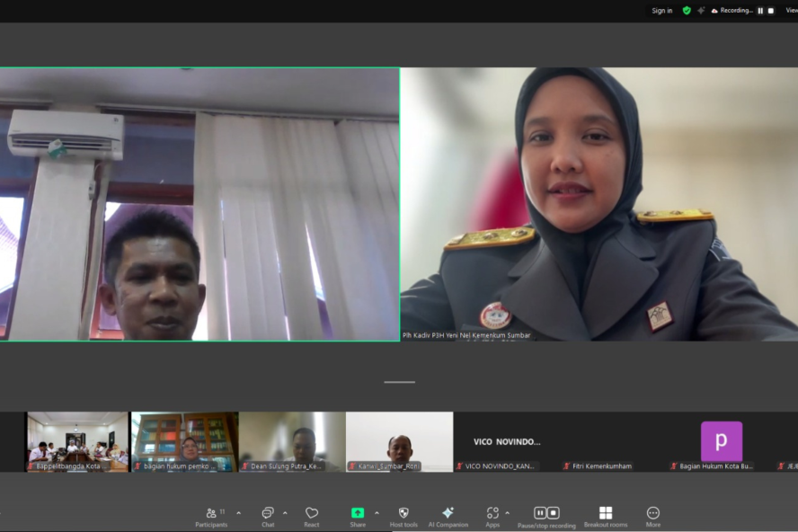Click the green encryption shield icon
This screenshot has width=798, height=532.
click(x=687, y=11)
